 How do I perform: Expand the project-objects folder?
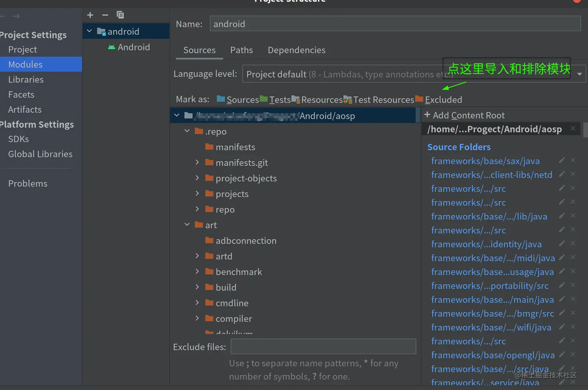coord(197,178)
